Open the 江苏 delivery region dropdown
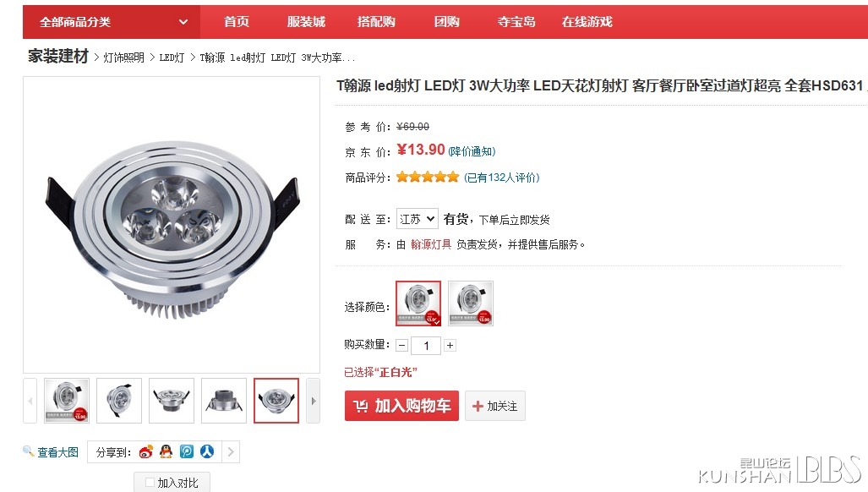Image resolution: width=868 pixels, height=492 pixels. click(x=418, y=219)
